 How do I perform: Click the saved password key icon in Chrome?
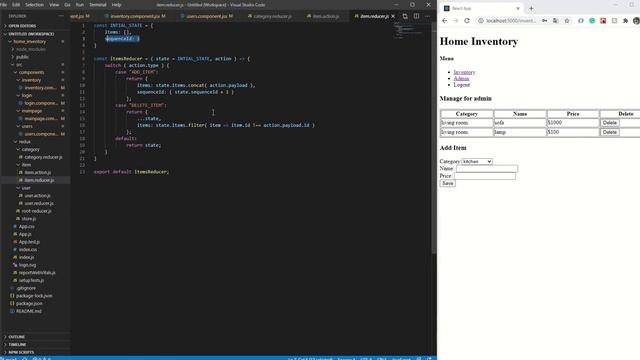coord(544,21)
